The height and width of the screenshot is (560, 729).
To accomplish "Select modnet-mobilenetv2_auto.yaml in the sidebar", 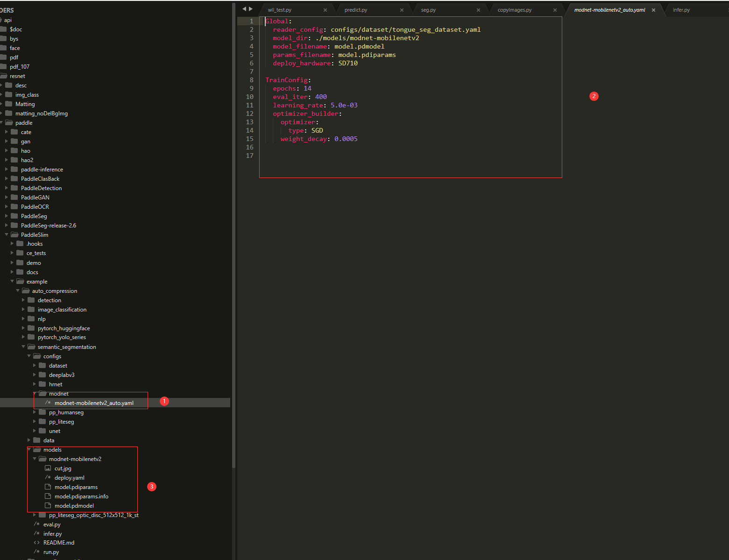I will click(x=94, y=403).
